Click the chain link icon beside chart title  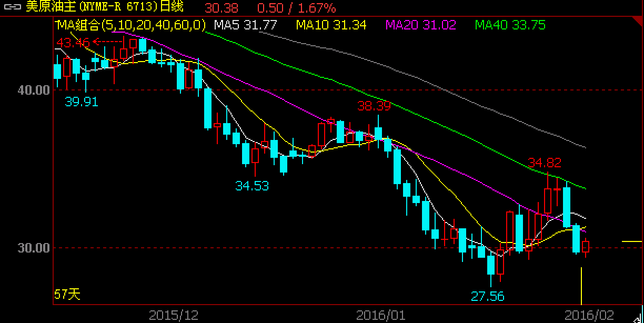12,7
